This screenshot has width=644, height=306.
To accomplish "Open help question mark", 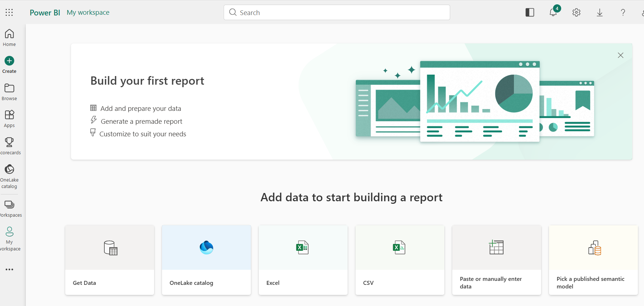I will coord(623,13).
